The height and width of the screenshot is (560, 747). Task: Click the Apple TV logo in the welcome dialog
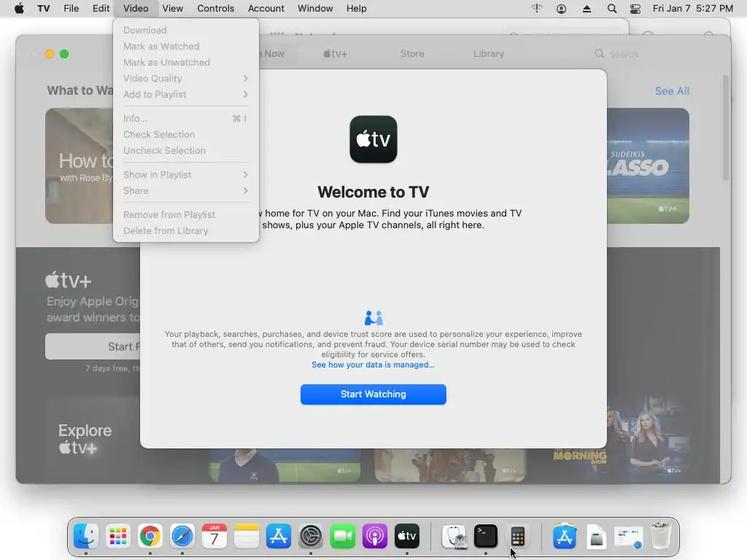373,139
